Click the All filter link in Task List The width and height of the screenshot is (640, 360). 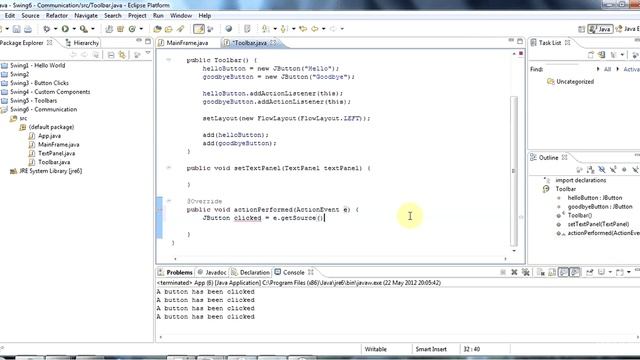(x=607, y=69)
